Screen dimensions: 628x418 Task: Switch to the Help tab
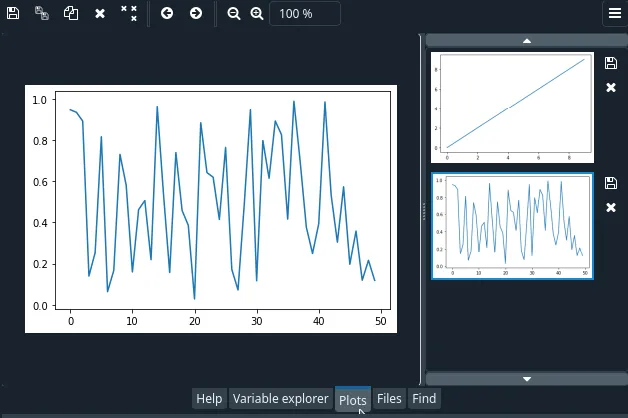pyautogui.click(x=209, y=399)
